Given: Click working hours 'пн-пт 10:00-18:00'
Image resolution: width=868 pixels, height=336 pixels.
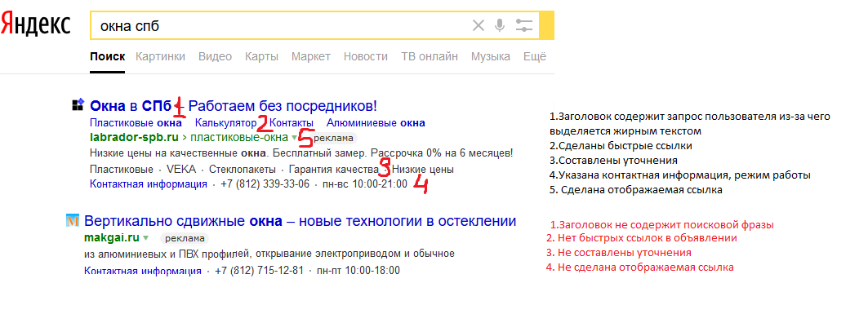Looking at the screenshot, I should pyautogui.click(x=358, y=271).
